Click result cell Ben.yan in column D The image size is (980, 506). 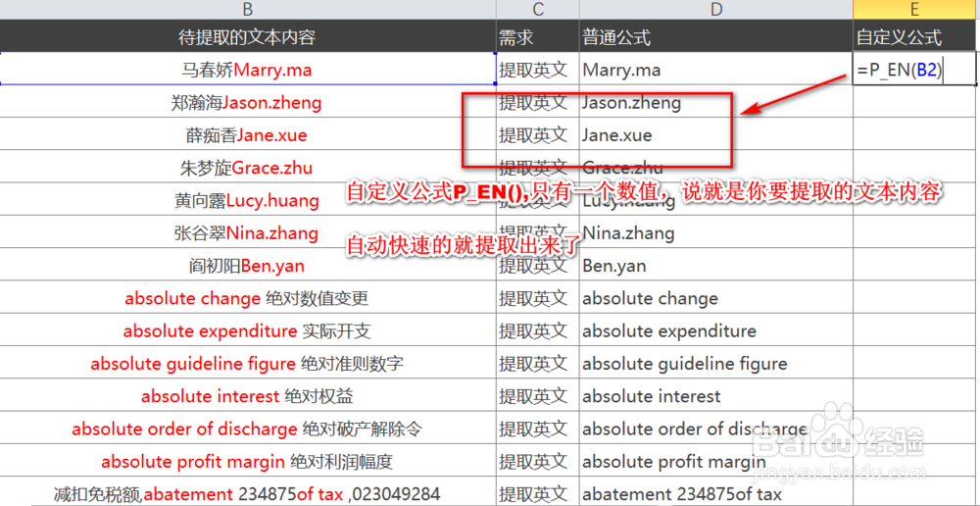coord(716,265)
